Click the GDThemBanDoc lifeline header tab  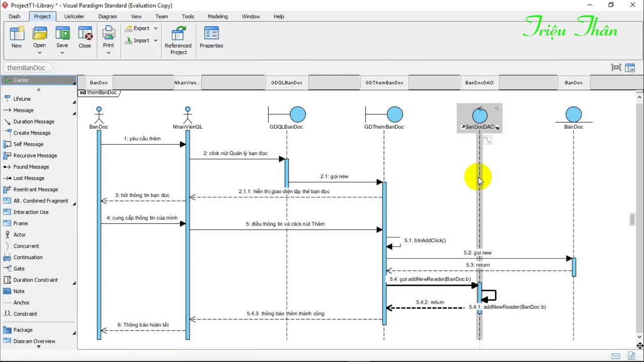pos(384,83)
